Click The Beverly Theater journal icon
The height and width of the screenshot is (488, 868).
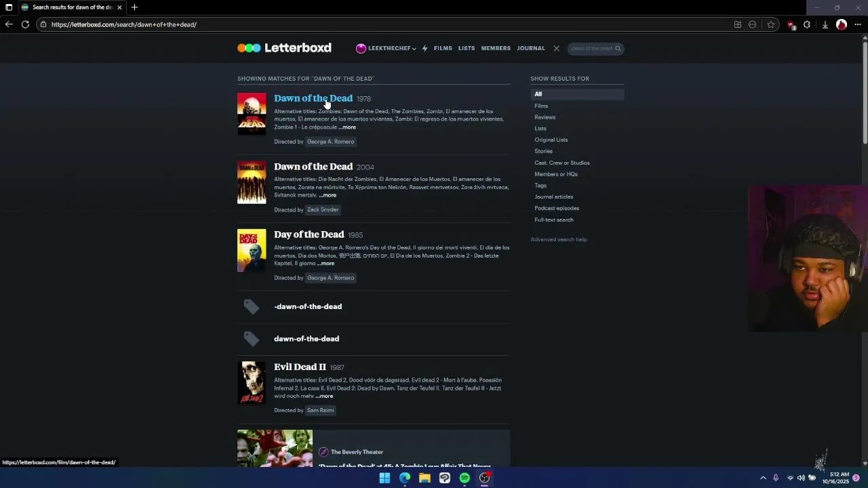[323, 452]
